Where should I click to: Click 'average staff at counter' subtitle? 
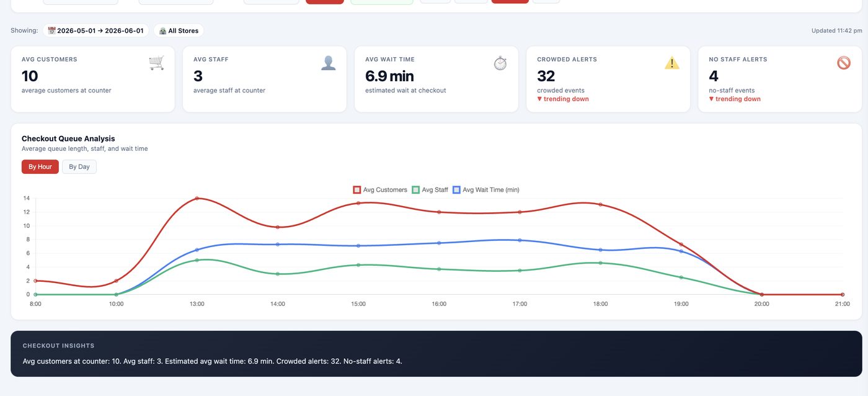229,91
